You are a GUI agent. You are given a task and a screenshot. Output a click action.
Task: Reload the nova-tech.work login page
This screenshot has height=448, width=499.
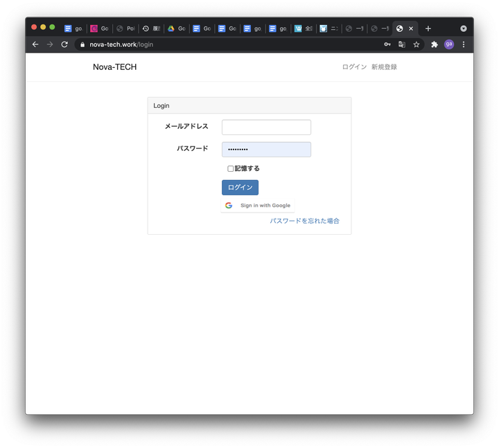coord(64,44)
